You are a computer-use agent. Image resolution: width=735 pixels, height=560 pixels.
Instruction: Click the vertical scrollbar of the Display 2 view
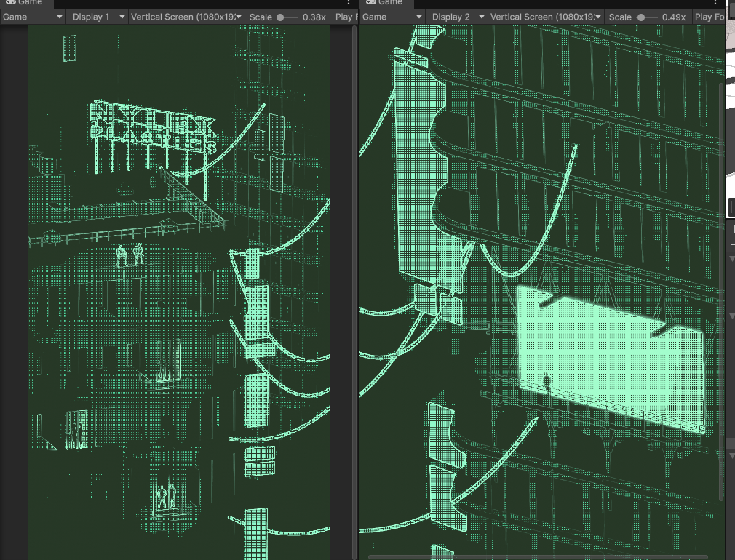point(721,290)
